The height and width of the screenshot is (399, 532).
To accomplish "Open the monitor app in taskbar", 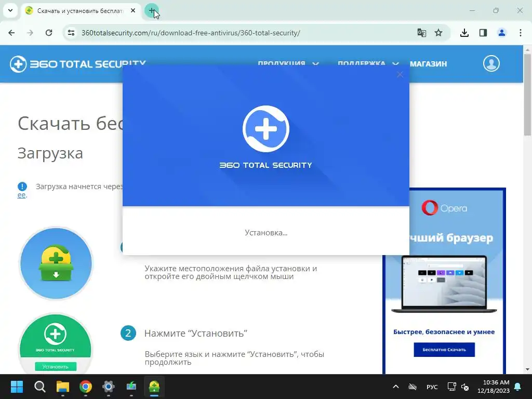I will coord(131,387).
